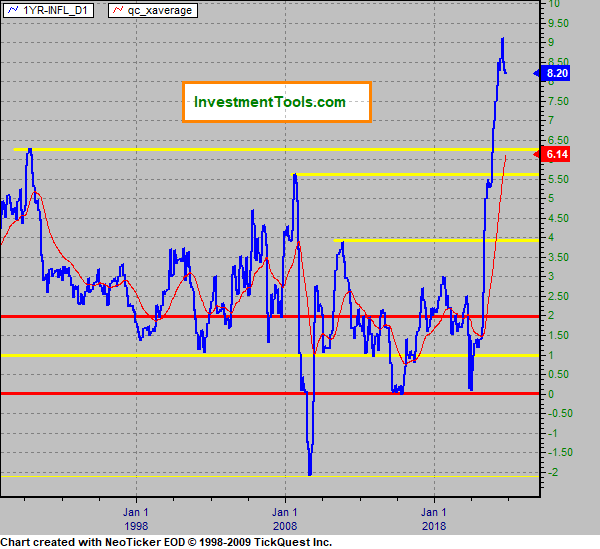Click the Jan 1 1998 date label
The height and width of the screenshot is (549, 600).
click(136, 517)
